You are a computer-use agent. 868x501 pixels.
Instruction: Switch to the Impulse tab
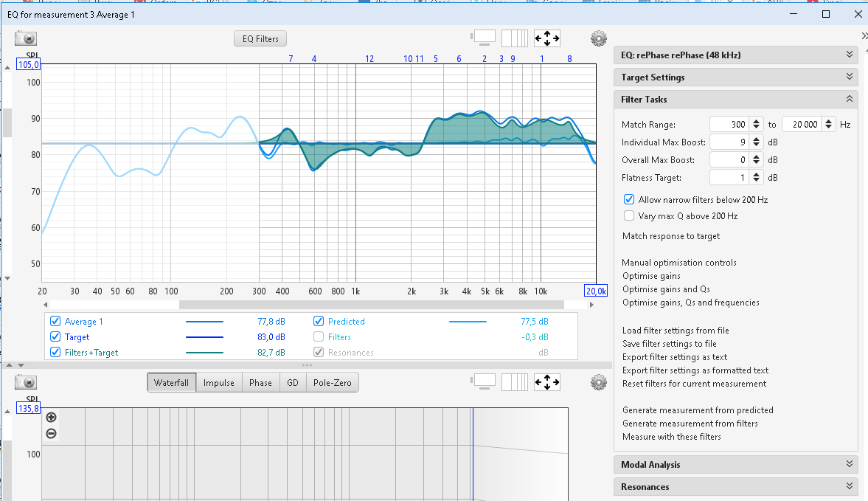(219, 383)
